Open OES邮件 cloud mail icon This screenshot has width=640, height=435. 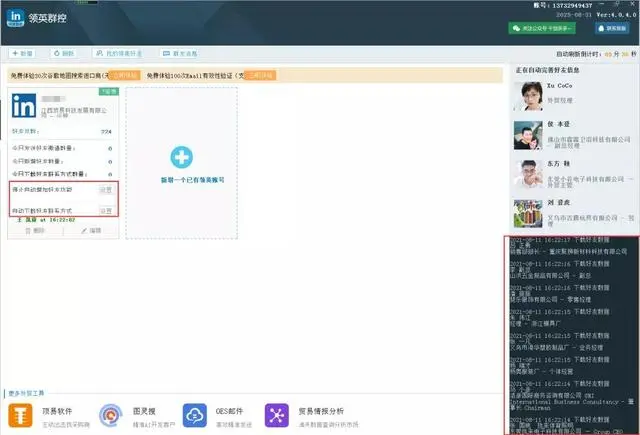point(194,415)
